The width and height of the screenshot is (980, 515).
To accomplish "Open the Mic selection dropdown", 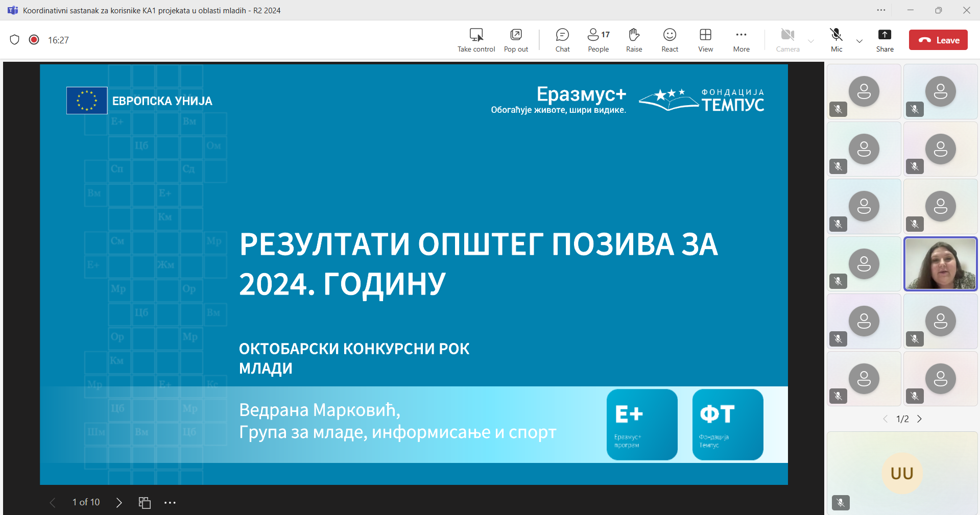I will (x=859, y=42).
